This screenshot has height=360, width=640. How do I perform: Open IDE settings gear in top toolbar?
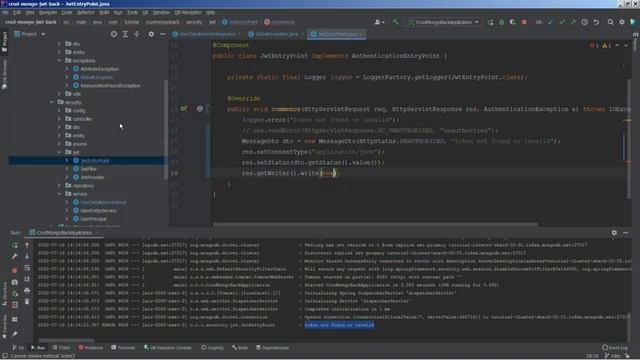[622, 22]
